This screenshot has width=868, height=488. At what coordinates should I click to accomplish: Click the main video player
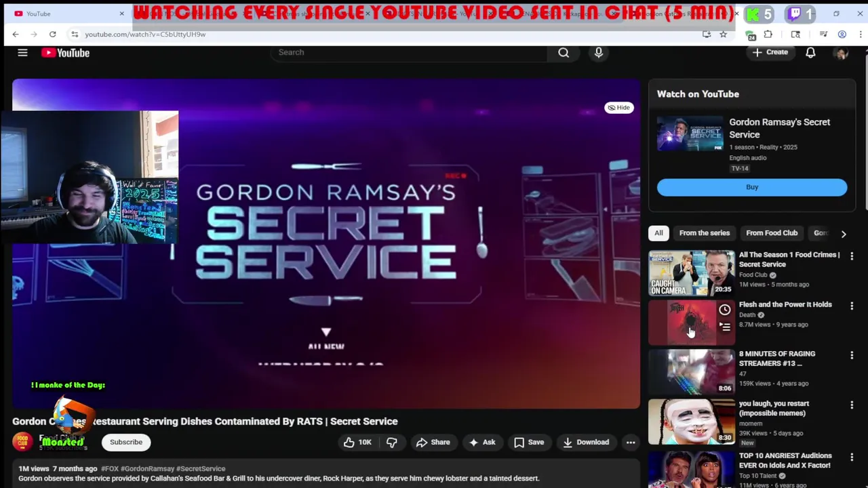pos(325,244)
